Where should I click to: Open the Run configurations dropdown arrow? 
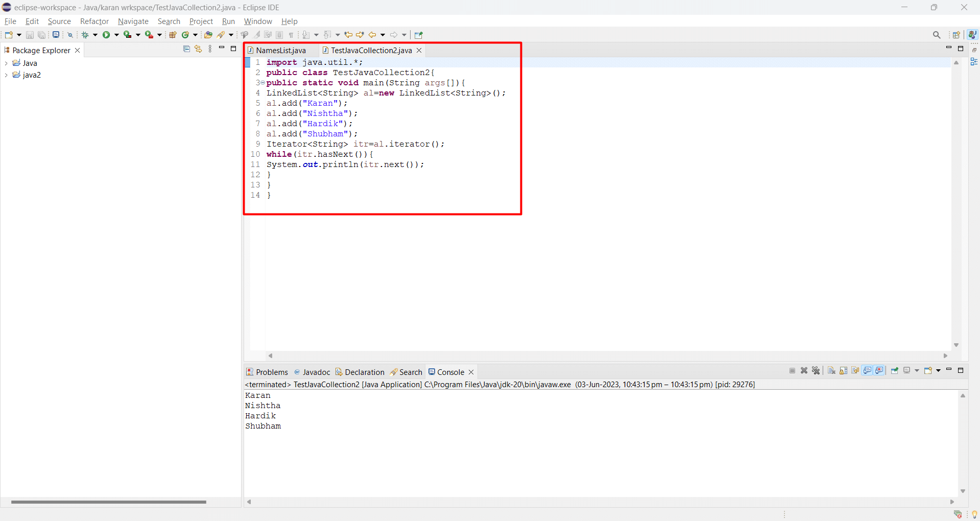[116, 35]
